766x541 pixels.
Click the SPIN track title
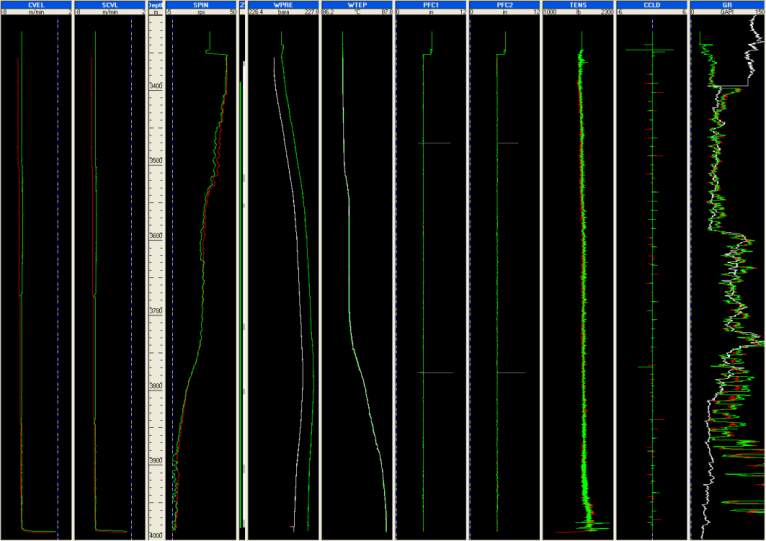coord(203,5)
